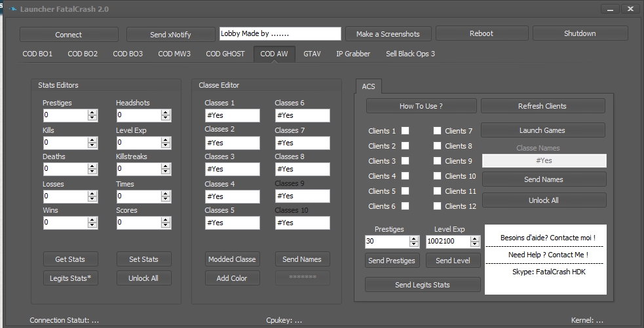The image size is (644, 328).
Task: Apply Legits Stats* in Stats Editors
Action: tap(70, 278)
